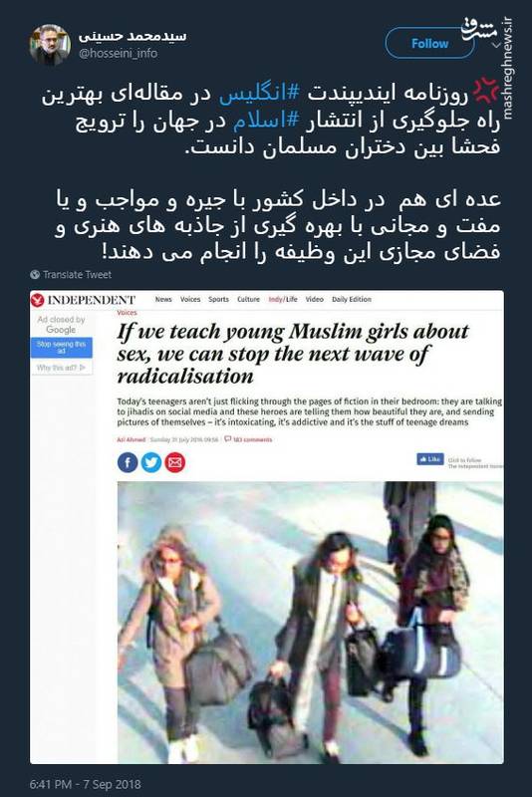This screenshot has height=797, width=532.
Task: Select the Voices menu item
Action: (x=190, y=300)
